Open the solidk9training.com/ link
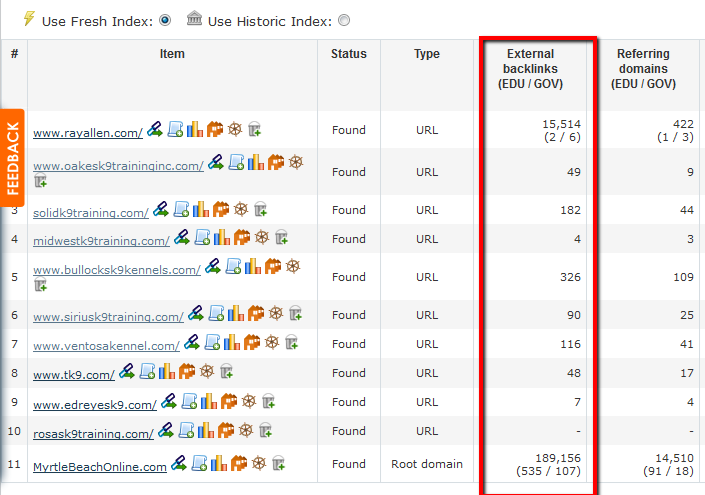This screenshot has width=705, height=495. (x=91, y=213)
